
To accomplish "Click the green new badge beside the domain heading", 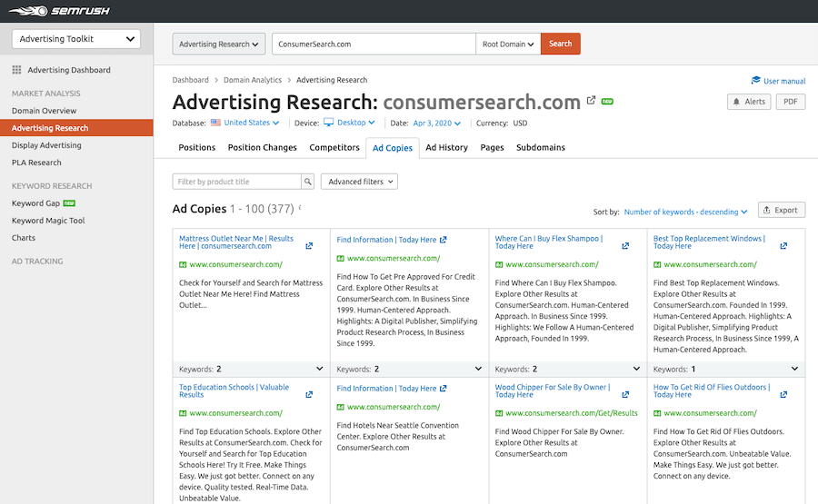I will tap(607, 102).
